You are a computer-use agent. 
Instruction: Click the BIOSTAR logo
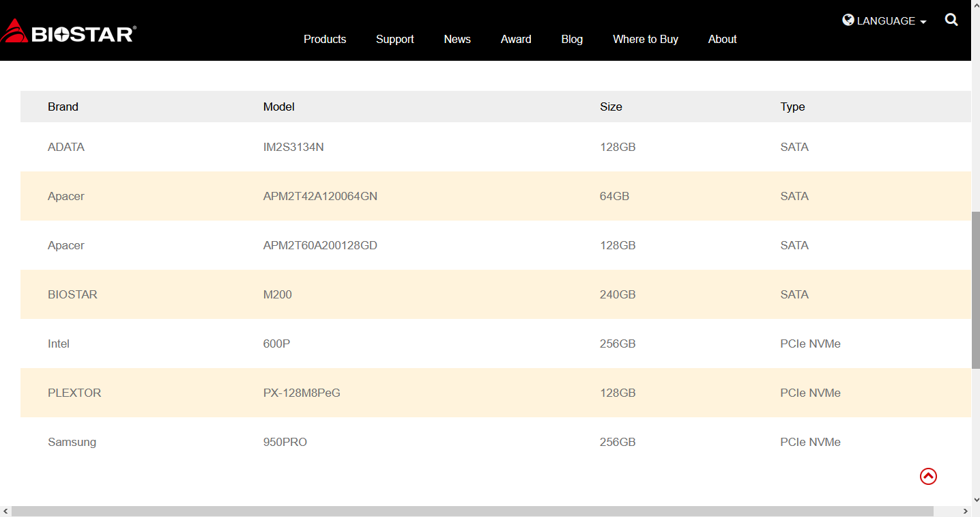tap(68, 31)
